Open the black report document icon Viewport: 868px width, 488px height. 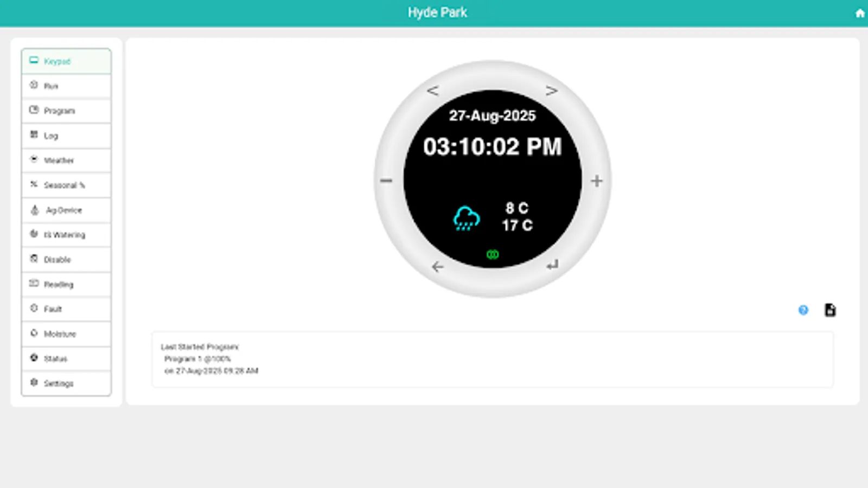click(830, 310)
